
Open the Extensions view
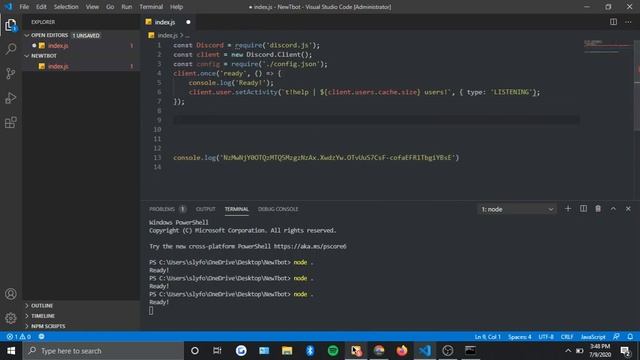pyautogui.click(x=11, y=122)
